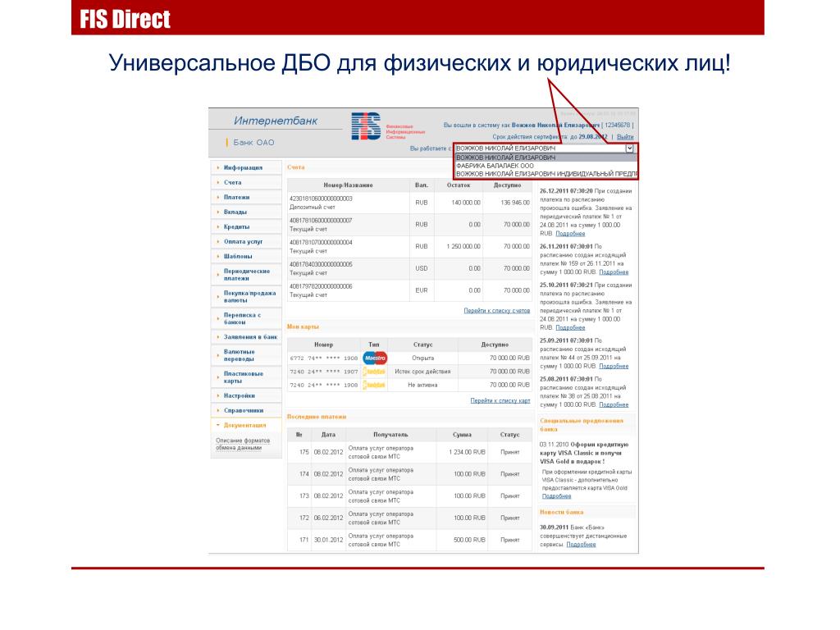Open Подробнее link in bank news
This screenshot has width=840, height=630.
pyautogui.click(x=581, y=545)
